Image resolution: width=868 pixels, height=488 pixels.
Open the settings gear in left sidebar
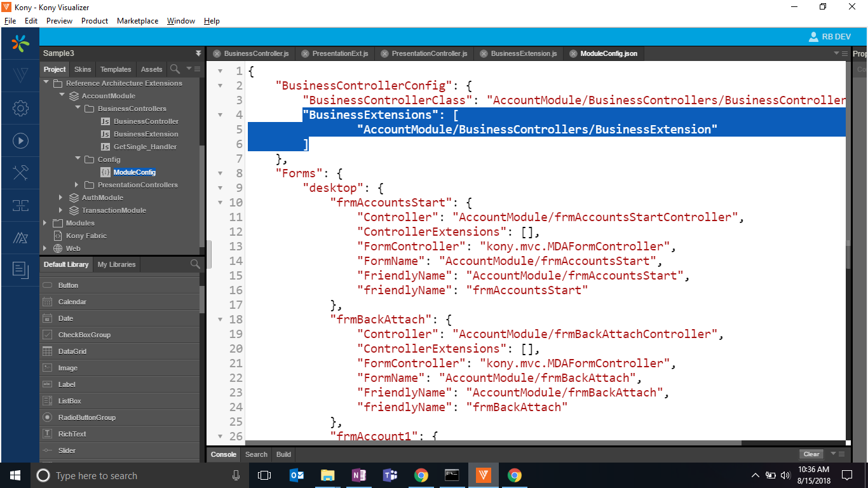pos(20,109)
